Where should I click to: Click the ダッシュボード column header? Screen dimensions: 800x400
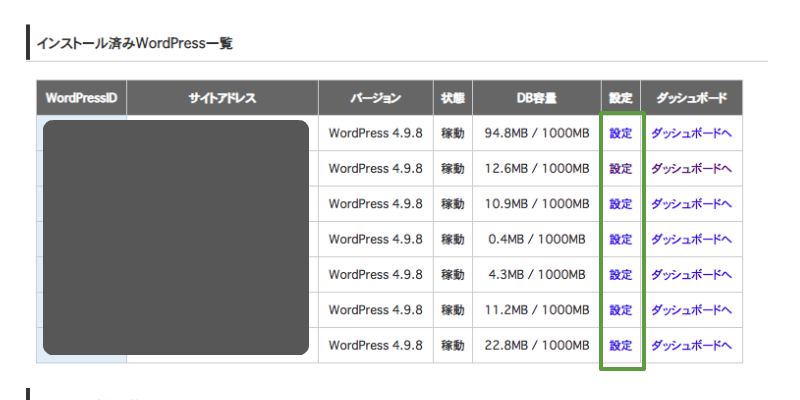(x=692, y=97)
